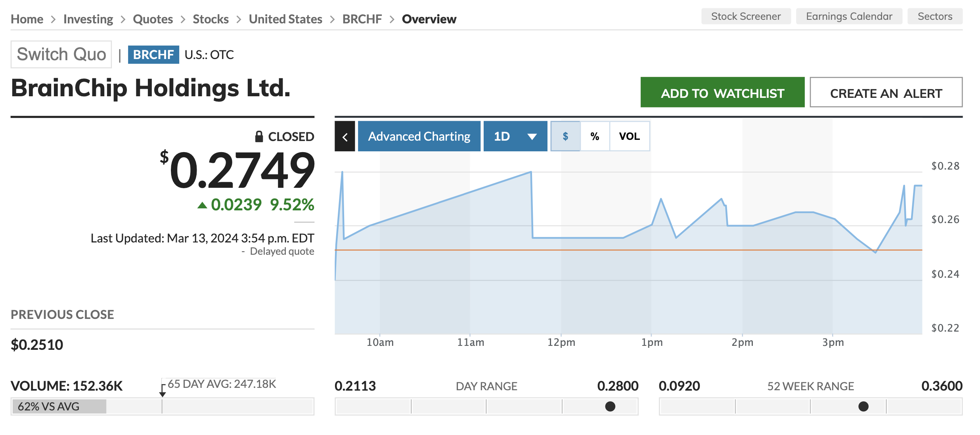Select Quotes in the breadcrumb
The height and width of the screenshot is (435, 980).
(x=153, y=19)
